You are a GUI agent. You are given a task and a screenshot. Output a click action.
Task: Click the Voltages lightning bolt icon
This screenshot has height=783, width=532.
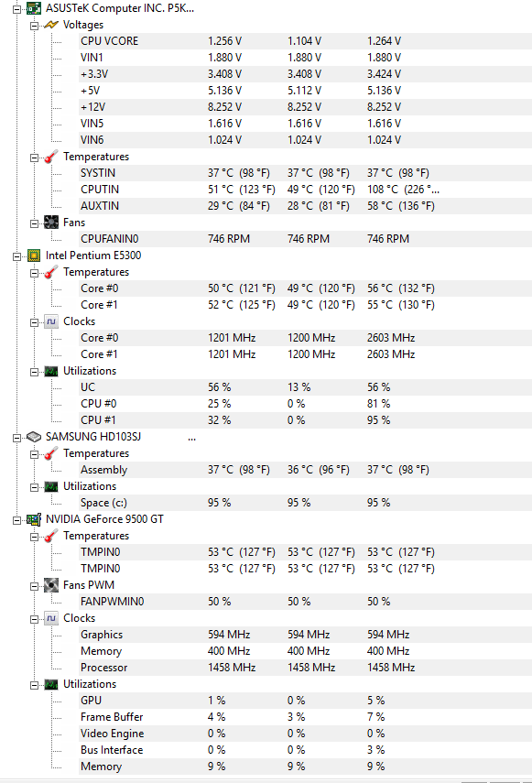tap(51, 25)
